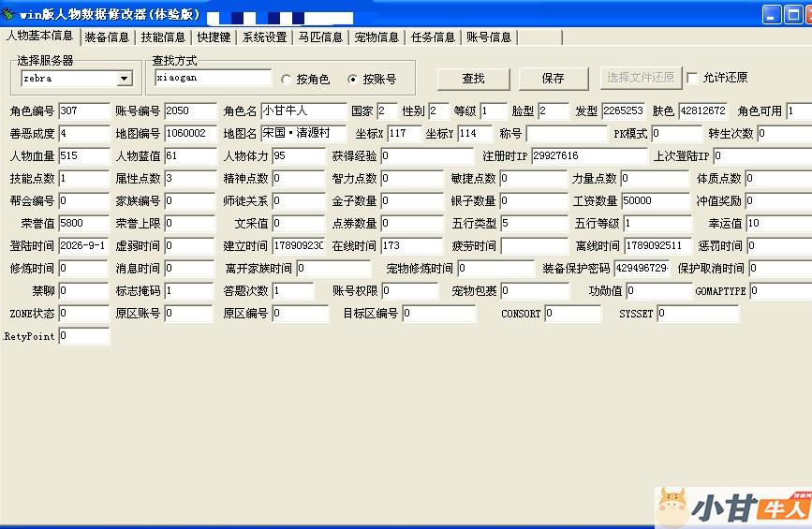Click the 人物血量 field with 515
Screen dimensions: 812x529
(x=84, y=155)
